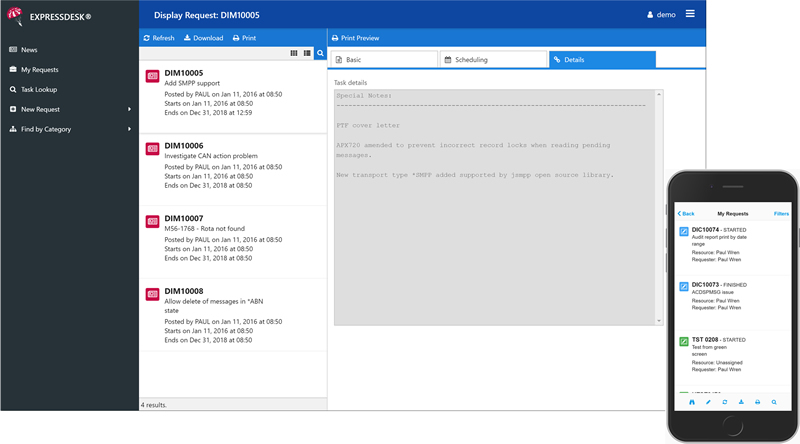
Task: Switch to the Basic tab
Action: click(x=384, y=60)
